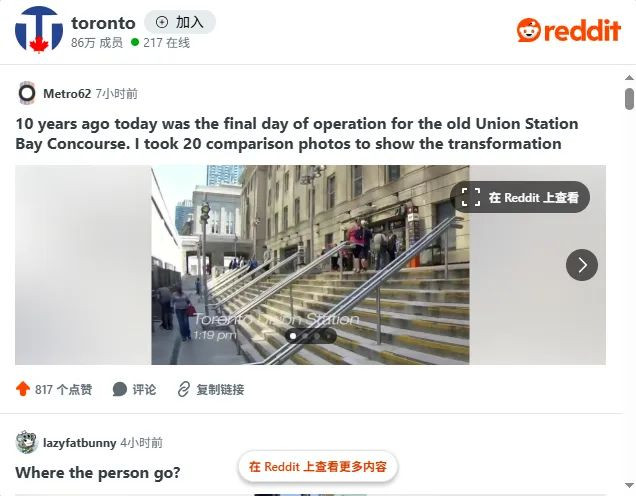
Task: Select the second gallery pagination dot
Action: [305, 336]
